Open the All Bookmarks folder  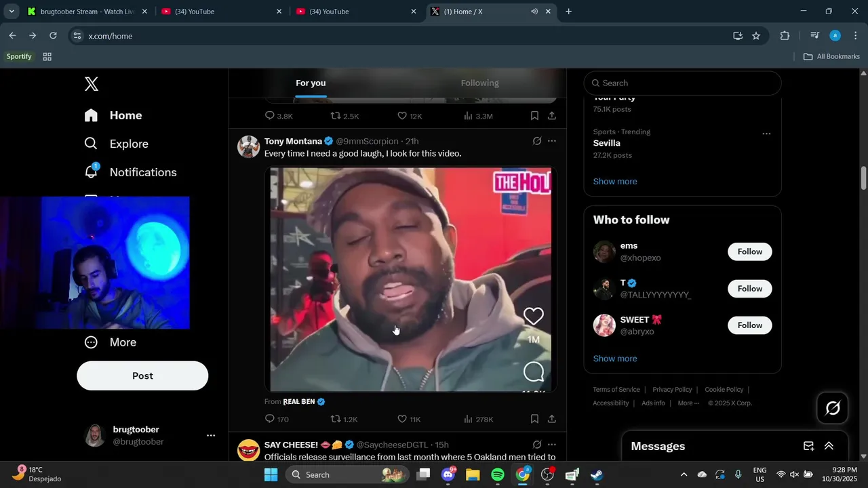(831, 56)
